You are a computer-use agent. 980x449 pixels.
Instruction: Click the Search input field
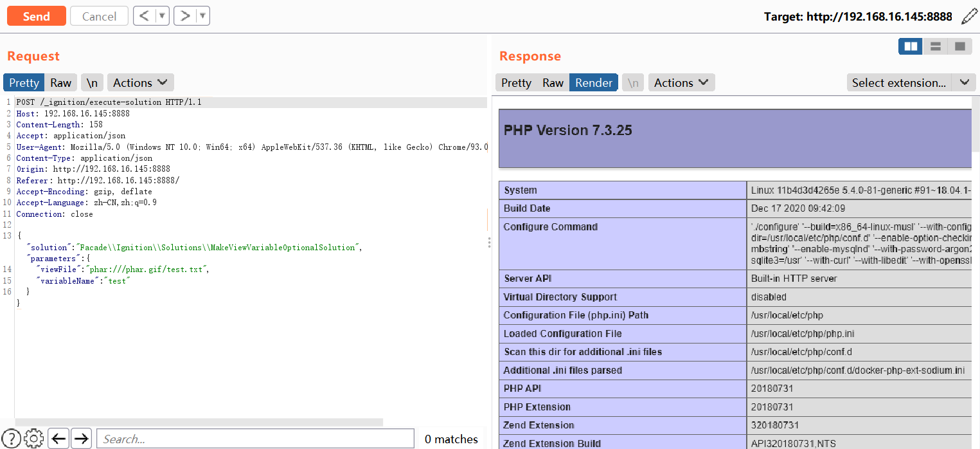click(x=255, y=439)
